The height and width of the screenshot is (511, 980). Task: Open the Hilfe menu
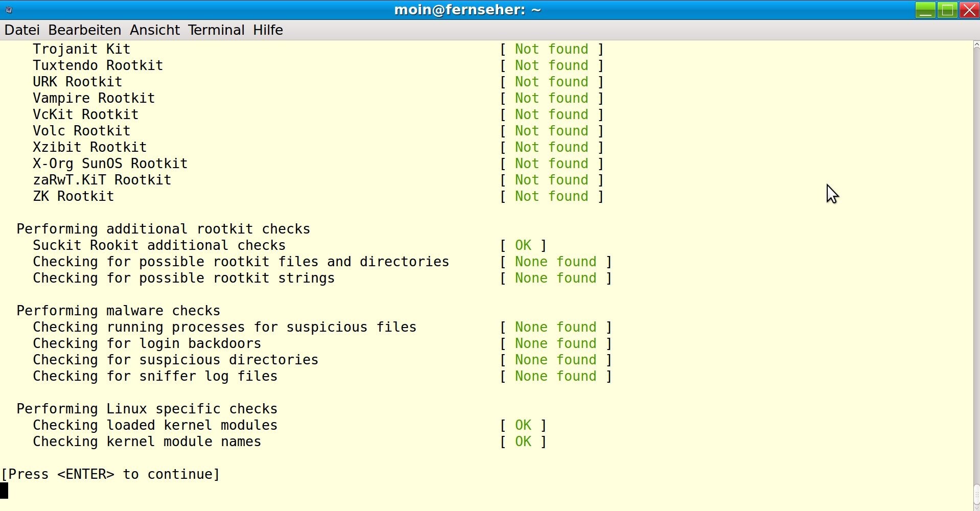coord(268,30)
